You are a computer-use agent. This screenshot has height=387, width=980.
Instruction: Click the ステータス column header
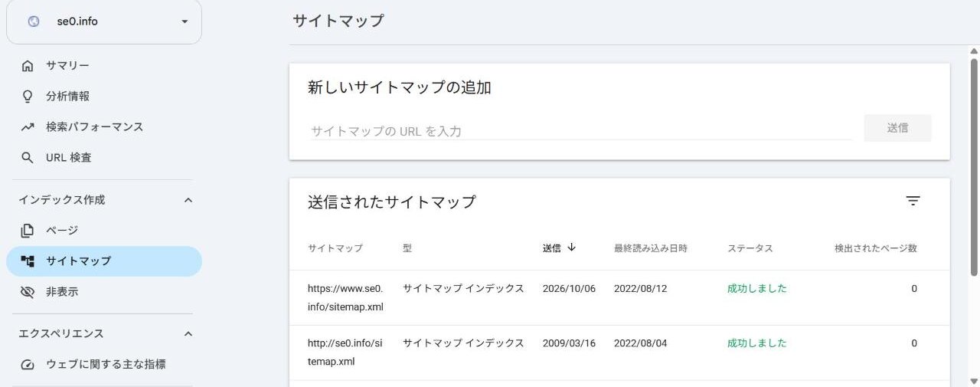[750, 248]
